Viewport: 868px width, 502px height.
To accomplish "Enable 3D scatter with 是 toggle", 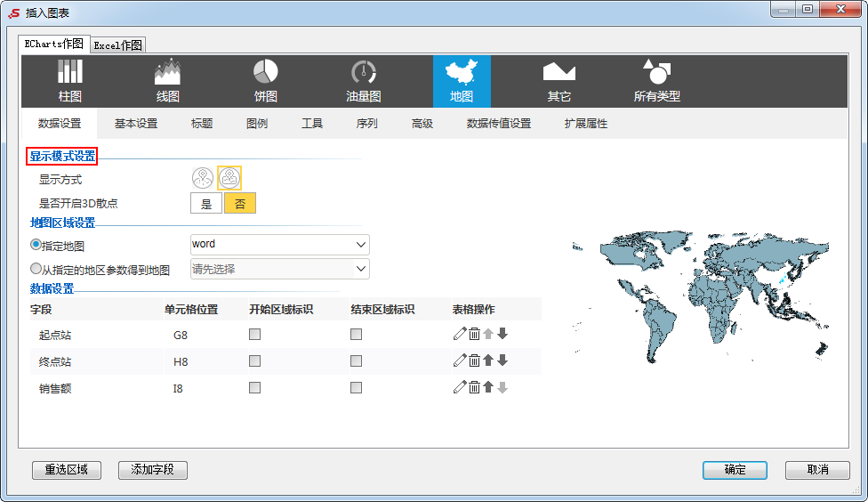I will (x=206, y=203).
